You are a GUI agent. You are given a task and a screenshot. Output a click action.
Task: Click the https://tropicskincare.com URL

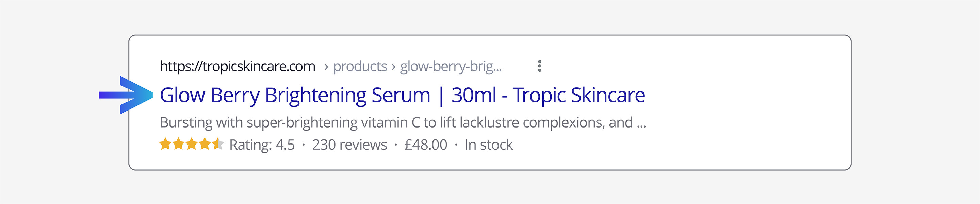238,66
